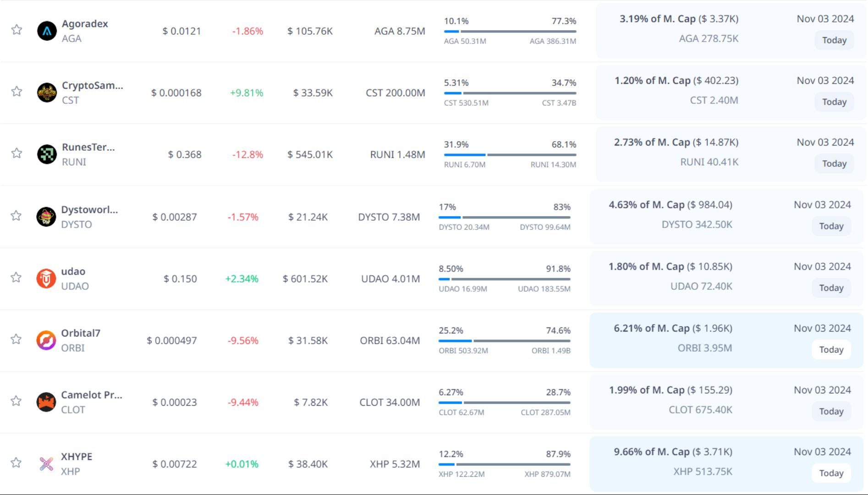
Task: Click the XHYPE XHP token logo
Action: (46, 464)
